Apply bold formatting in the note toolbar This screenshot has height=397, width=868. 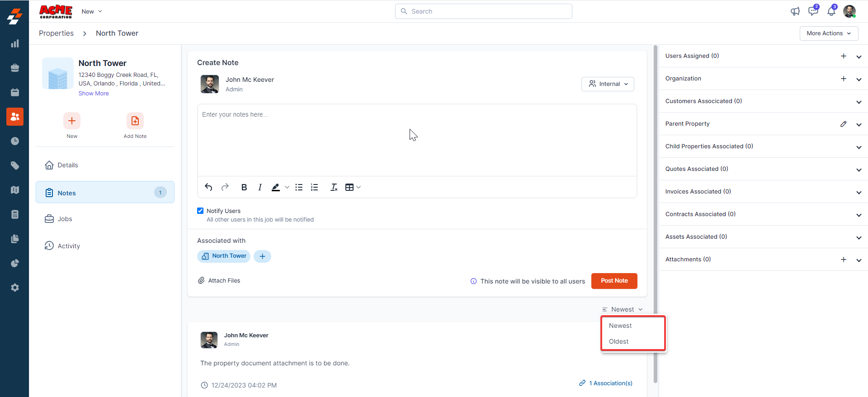[x=244, y=187]
